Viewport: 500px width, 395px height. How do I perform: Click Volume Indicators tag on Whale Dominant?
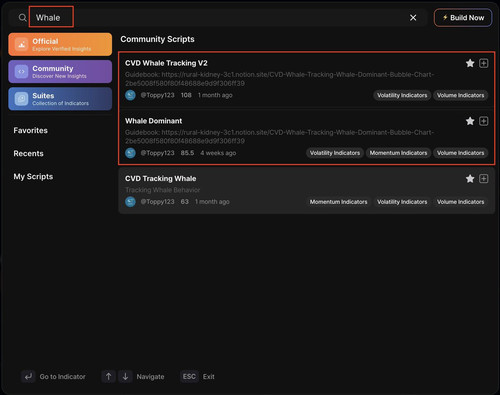[x=461, y=153]
